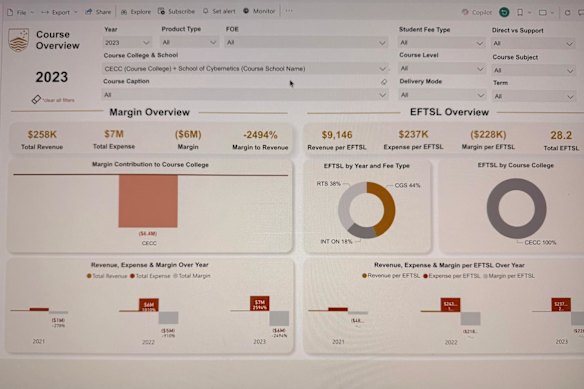Open the Year dropdown showing 2023
584x389 pixels.
tap(127, 42)
